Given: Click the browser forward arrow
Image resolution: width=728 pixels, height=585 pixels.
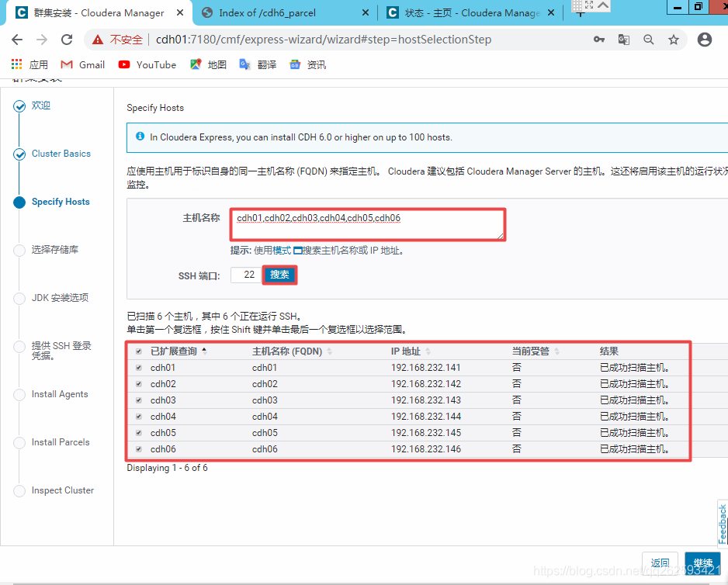Looking at the screenshot, I should (x=42, y=40).
